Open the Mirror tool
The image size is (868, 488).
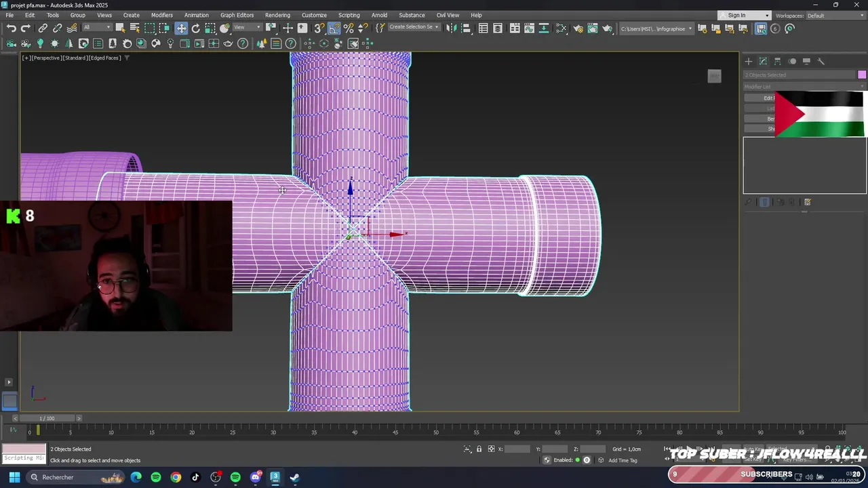pos(451,28)
